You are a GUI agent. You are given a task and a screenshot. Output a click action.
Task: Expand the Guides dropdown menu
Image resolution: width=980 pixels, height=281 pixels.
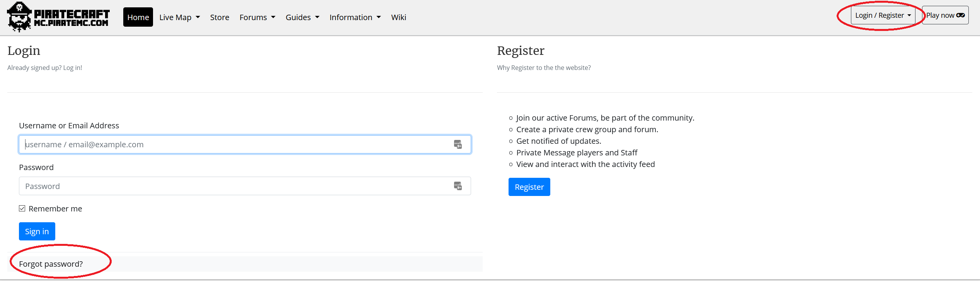click(302, 17)
